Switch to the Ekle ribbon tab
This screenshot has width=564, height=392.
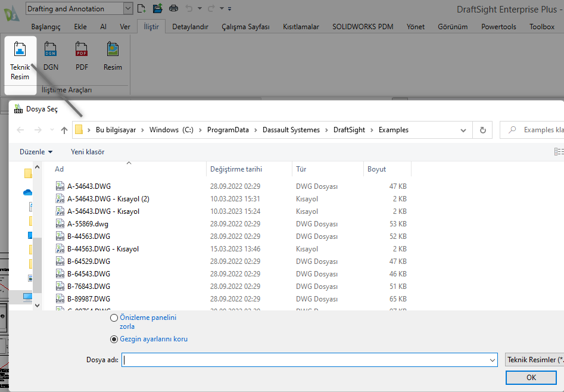(x=80, y=27)
